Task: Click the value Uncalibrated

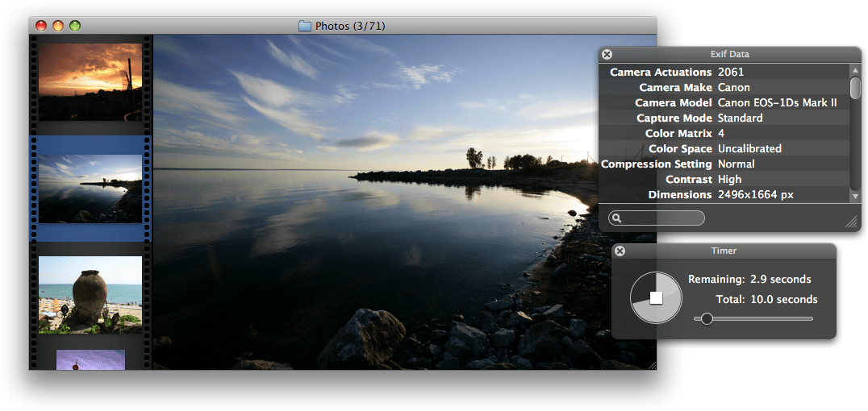Action: click(749, 149)
